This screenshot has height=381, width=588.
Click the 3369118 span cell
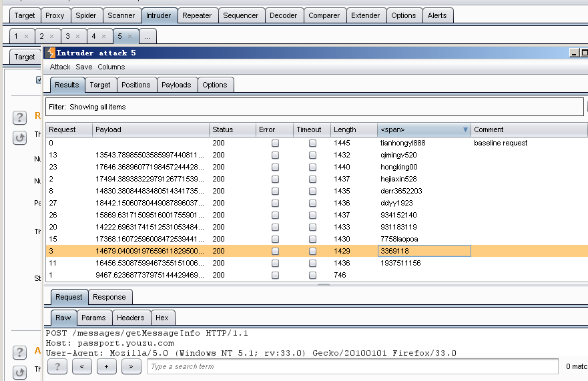click(x=424, y=251)
